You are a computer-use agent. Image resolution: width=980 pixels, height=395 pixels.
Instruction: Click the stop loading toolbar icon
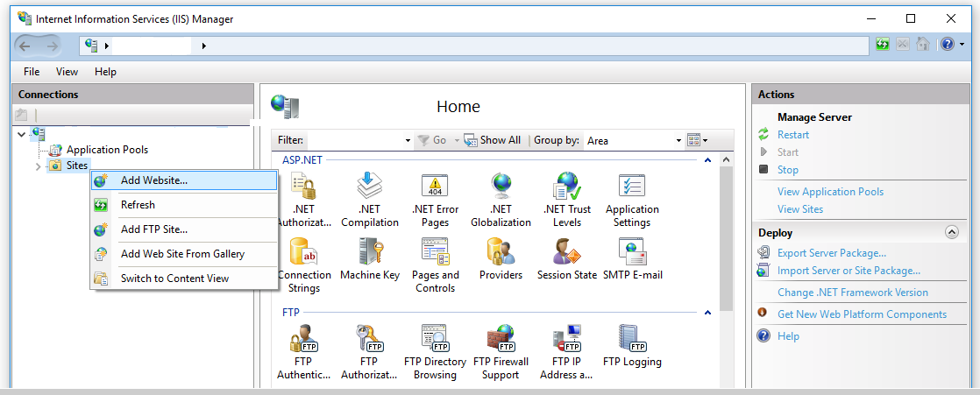[903, 45]
